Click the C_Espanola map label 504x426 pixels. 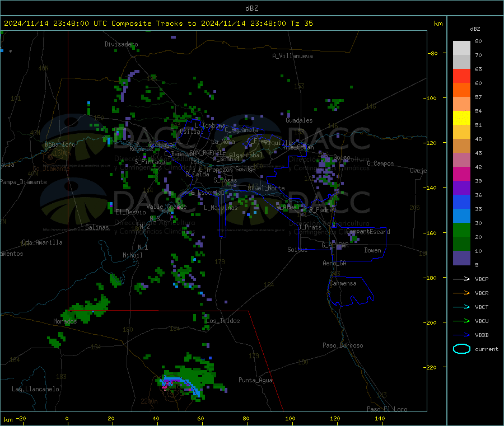(241, 130)
